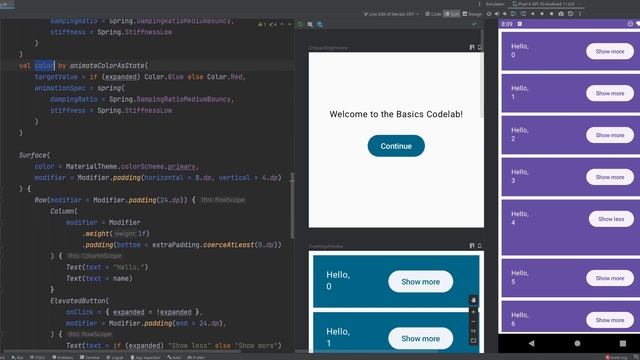
Task: Click the deploy preview icon for GreetingsPreview
Action: point(480,246)
